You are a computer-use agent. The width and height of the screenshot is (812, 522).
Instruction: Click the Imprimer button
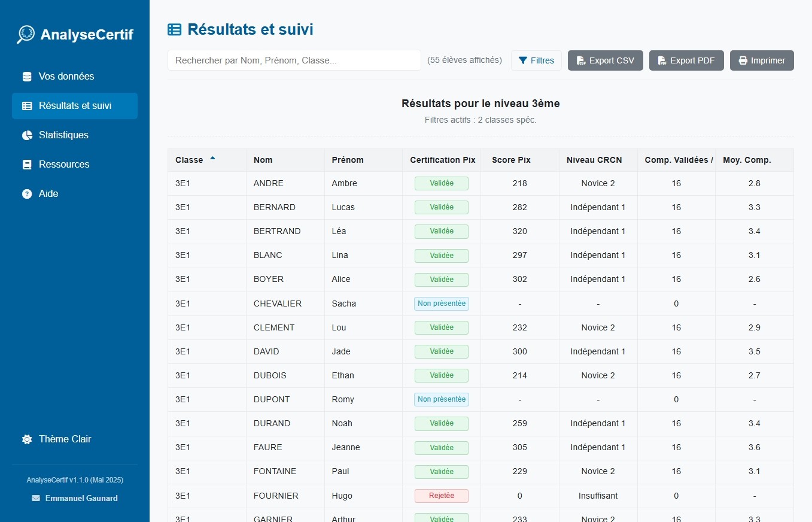pos(762,60)
